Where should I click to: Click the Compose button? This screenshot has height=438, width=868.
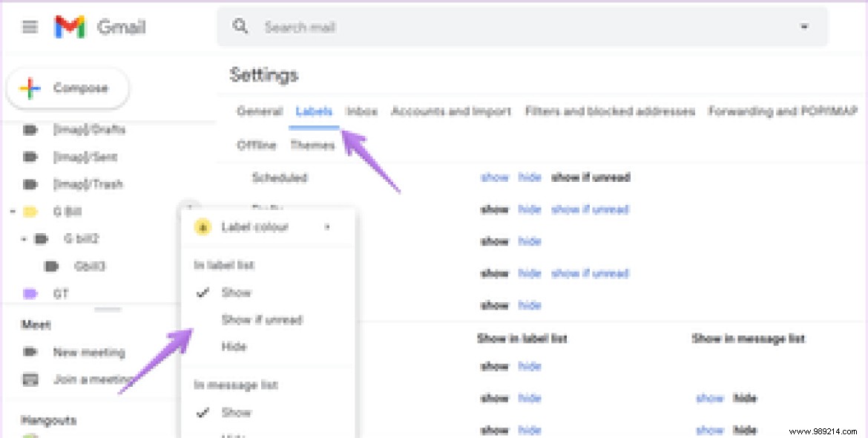pyautogui.click(x=67, y=88)
